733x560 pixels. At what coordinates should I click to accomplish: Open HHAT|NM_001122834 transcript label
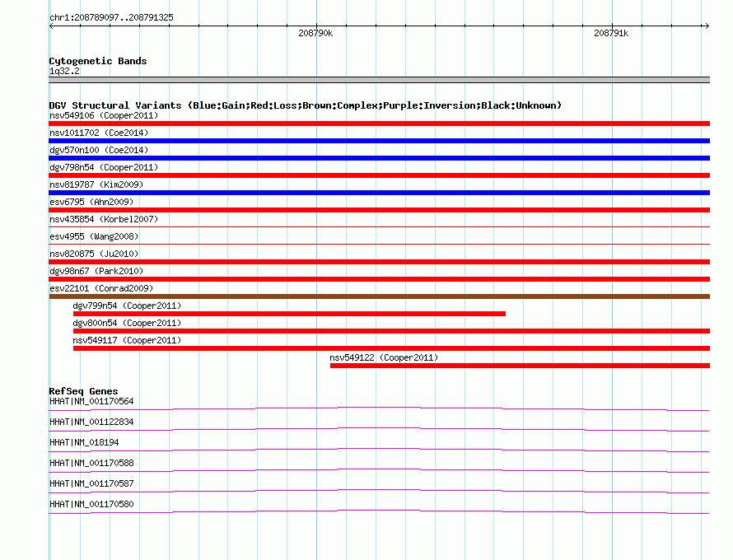point(91,422)
